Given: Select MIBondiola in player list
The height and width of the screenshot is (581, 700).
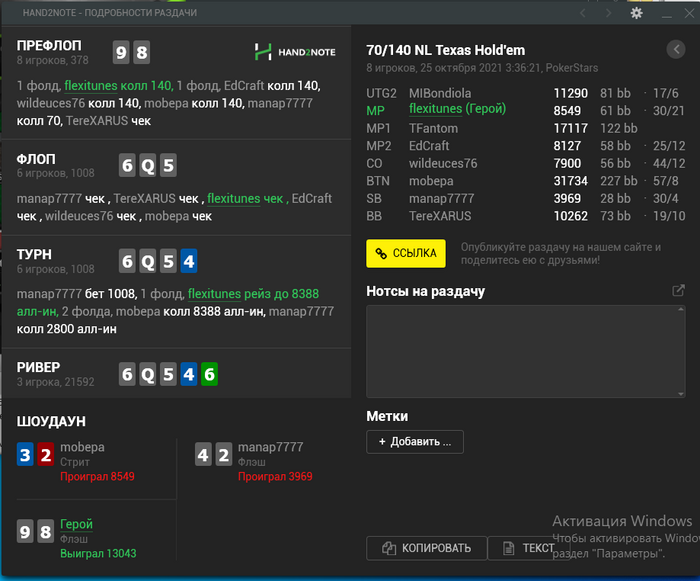Looking at the screenshot, I should click(440, 93).
